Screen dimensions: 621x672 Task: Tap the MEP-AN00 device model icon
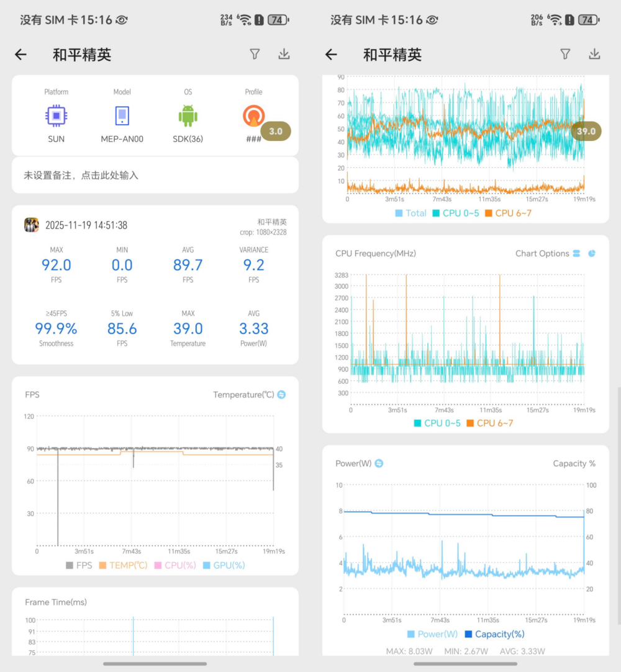122,116
